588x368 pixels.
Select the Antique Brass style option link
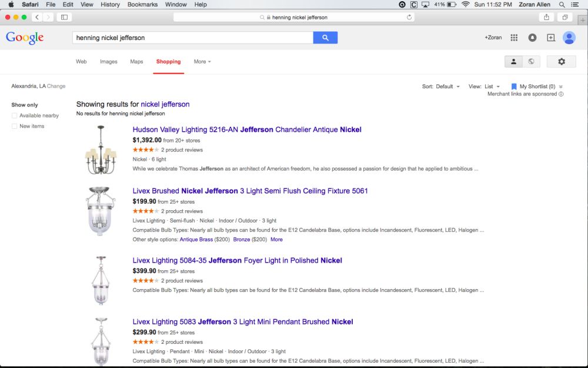[x=196, y=240]
